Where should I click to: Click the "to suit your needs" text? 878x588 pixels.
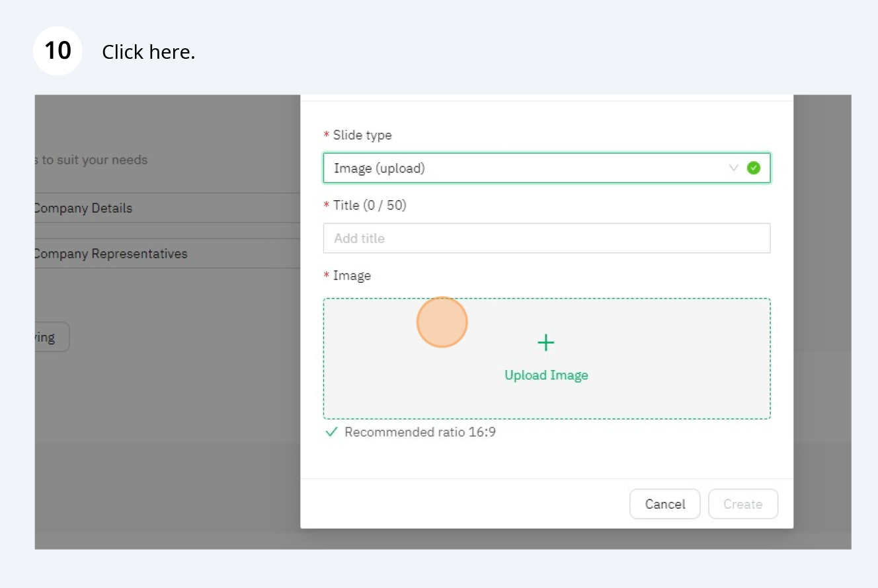[x=94, y=160]
